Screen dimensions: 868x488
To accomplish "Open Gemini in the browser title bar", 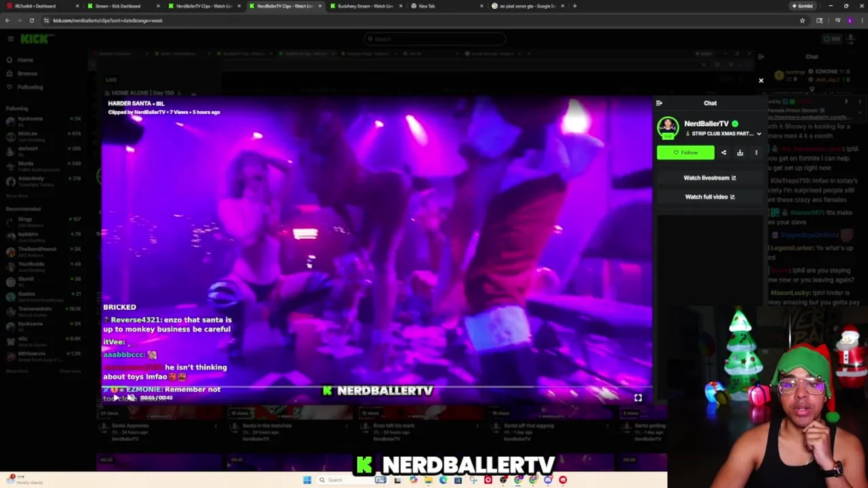I will click(802, 6).
